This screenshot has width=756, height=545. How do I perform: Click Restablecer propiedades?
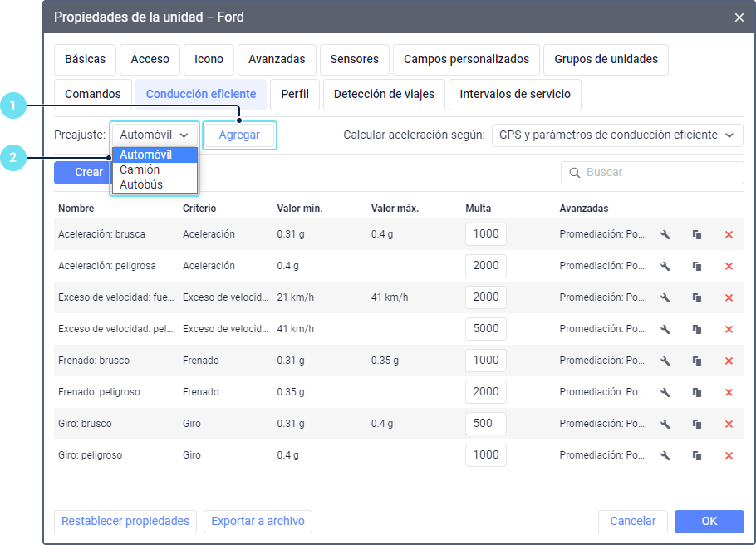(x=125, y=522)
